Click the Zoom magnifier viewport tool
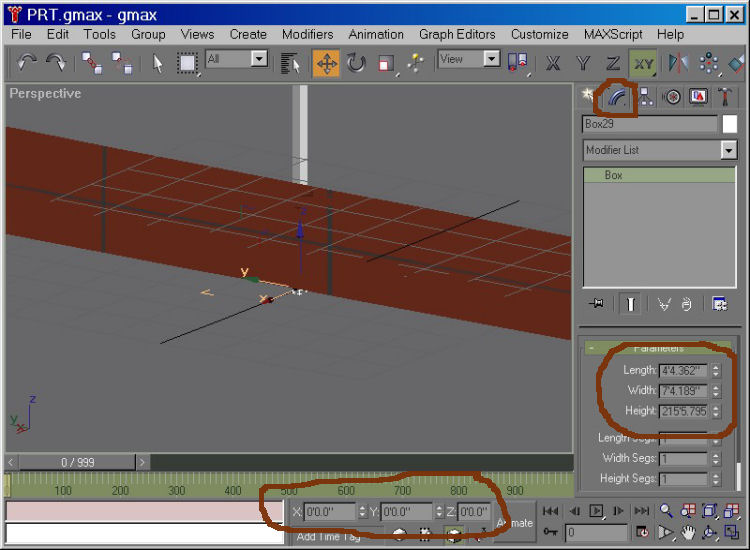Screen dimensions: 750x550 click(667, 511)
